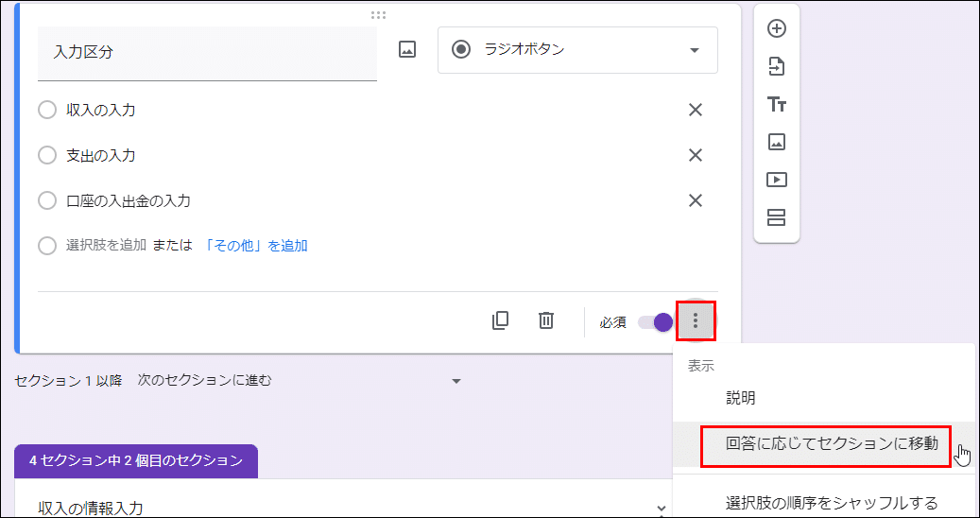This screenshot has width=980, height=518.
Task: Edit the 口座の入出金の入力 option text
Action: [x=129, y=201]
